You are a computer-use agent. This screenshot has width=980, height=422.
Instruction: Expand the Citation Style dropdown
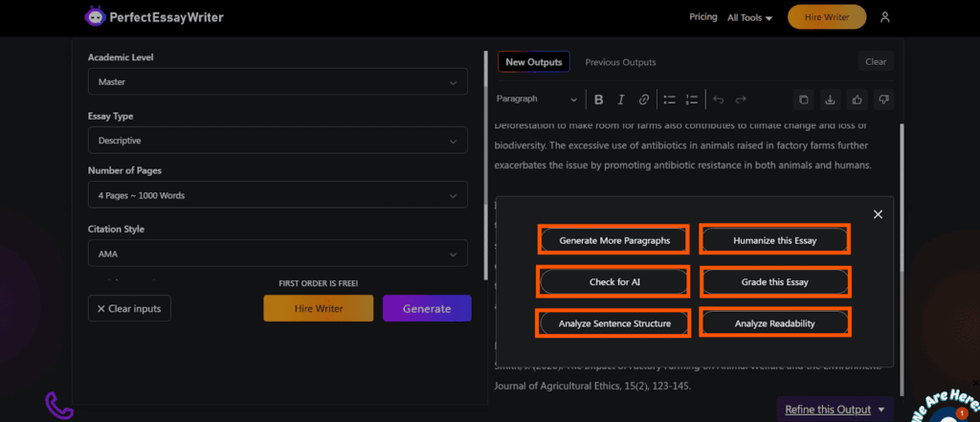pyautogui.click(x=278, y=254)
